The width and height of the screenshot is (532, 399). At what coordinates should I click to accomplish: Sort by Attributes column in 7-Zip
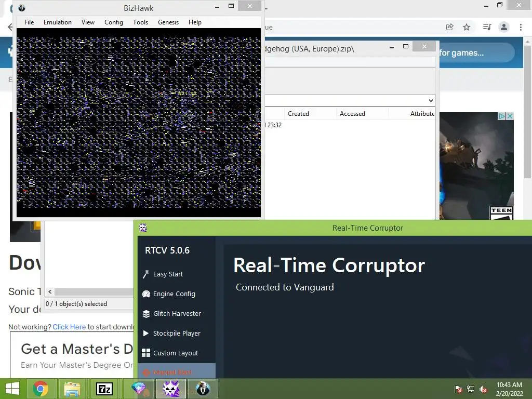(411, 114)
